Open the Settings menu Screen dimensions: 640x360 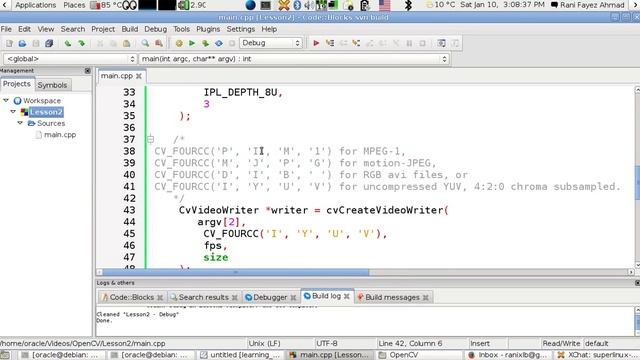coord(241,29)
